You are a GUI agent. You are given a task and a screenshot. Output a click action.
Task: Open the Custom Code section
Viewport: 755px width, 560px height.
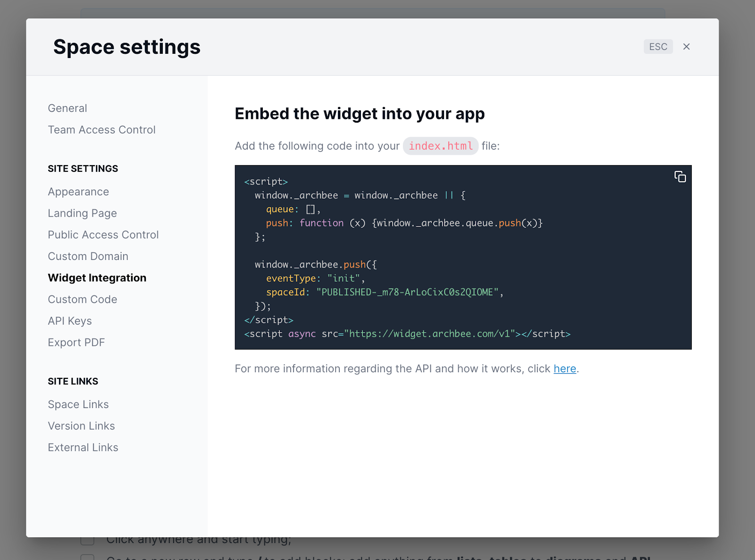coord(82,299)
